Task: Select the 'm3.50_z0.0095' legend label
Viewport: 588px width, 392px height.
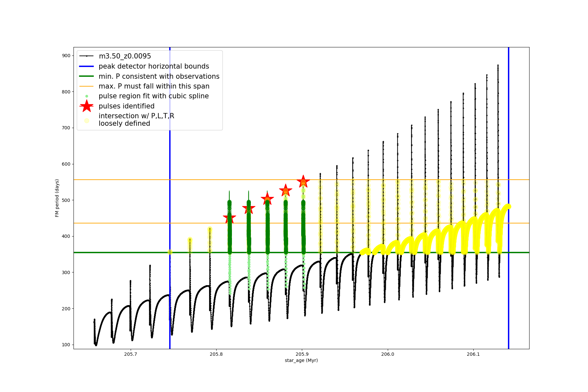Action: tap(125, 56)
